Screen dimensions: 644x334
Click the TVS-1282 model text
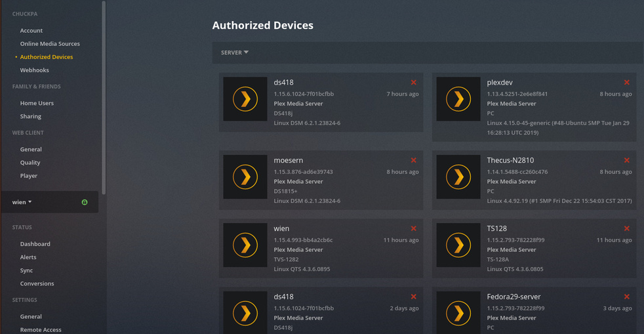coord(287,260)
